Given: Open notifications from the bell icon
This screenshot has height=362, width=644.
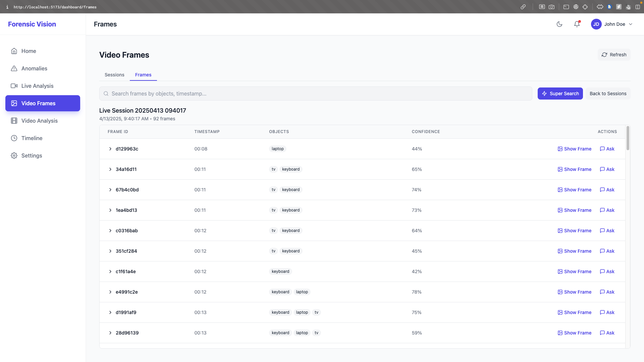Looking at the screenshot, I should point(577,24).
